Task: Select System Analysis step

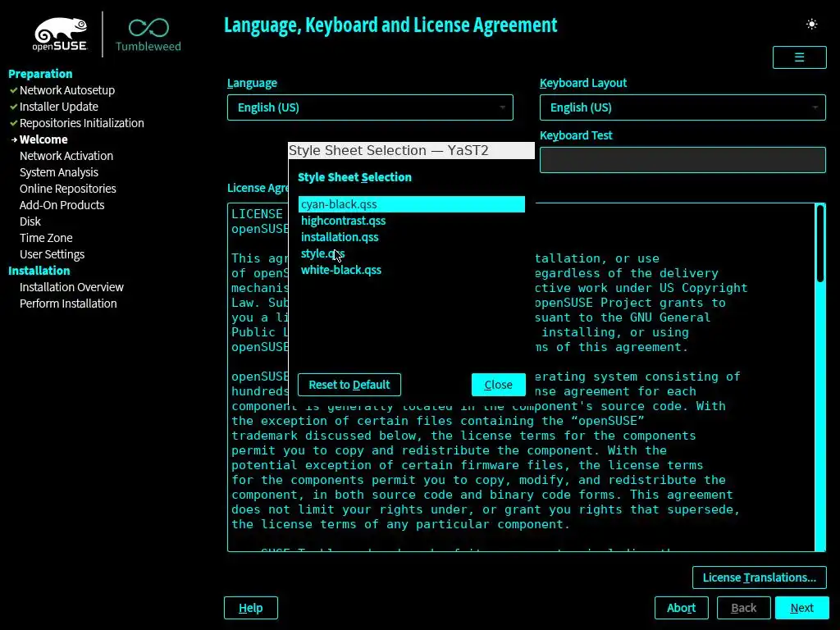Action: click(59, 172)
